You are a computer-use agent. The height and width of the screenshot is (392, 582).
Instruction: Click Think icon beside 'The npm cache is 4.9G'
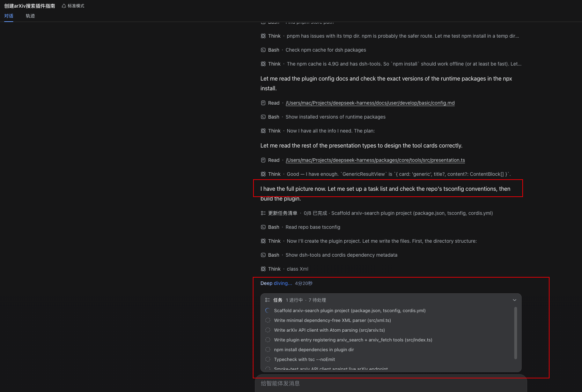(263, 64)
